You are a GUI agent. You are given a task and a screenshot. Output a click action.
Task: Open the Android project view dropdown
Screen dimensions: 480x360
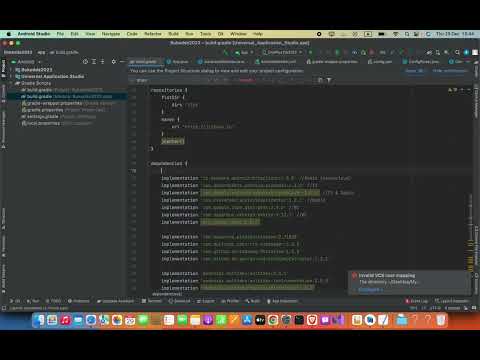click(x=26, y=62)
